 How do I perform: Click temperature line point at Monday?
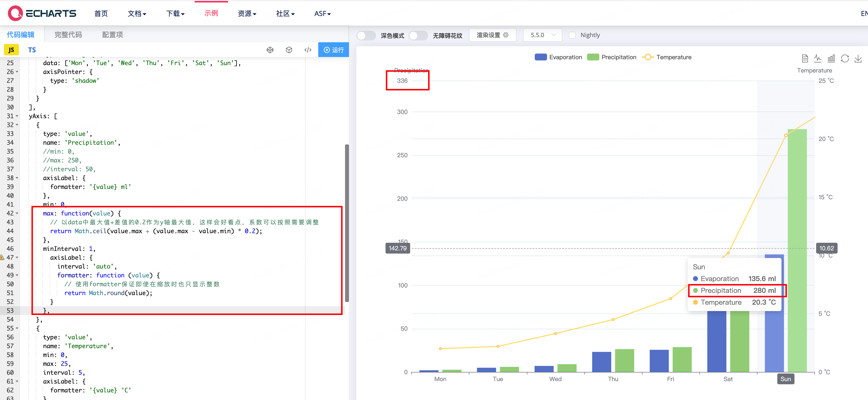pyautogui.click(x=440, y=348)
